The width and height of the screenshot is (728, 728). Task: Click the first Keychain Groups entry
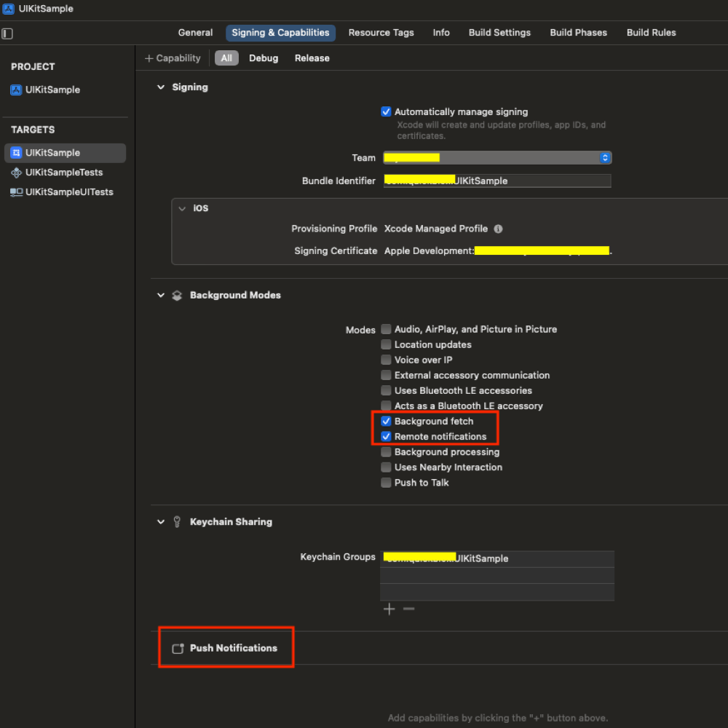point(497,559)
